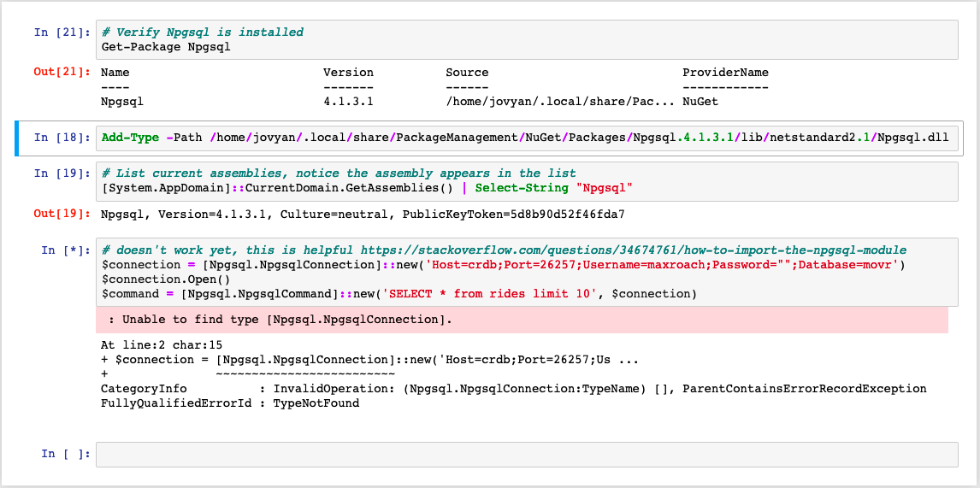Click the In [19] prompt label
Image resolution: width=980 pixels, height=488 pixels.
click(x=62, y=174)
